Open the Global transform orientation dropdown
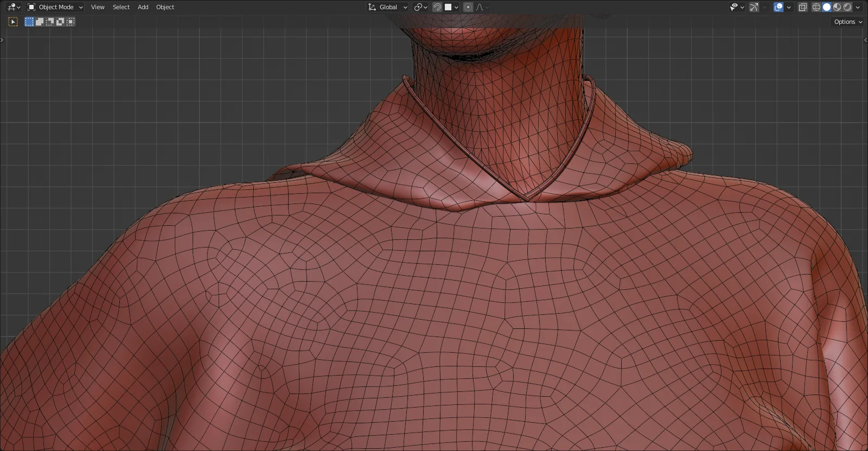 (x=387, y=7)
